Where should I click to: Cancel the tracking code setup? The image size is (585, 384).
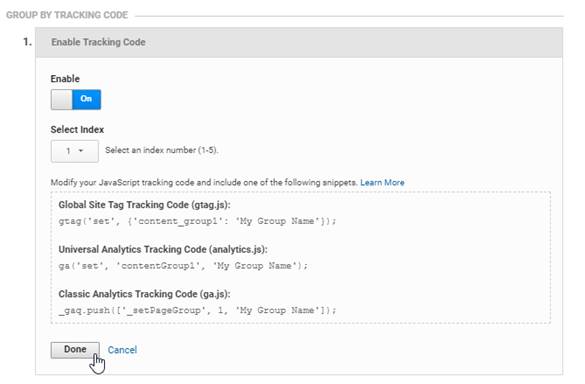[122, 350]
